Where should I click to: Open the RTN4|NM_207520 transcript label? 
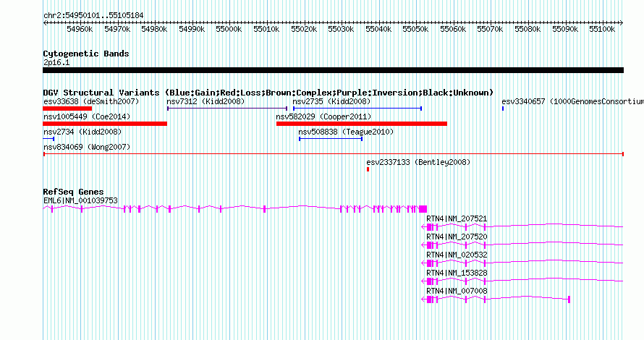(x=457, y=237)
